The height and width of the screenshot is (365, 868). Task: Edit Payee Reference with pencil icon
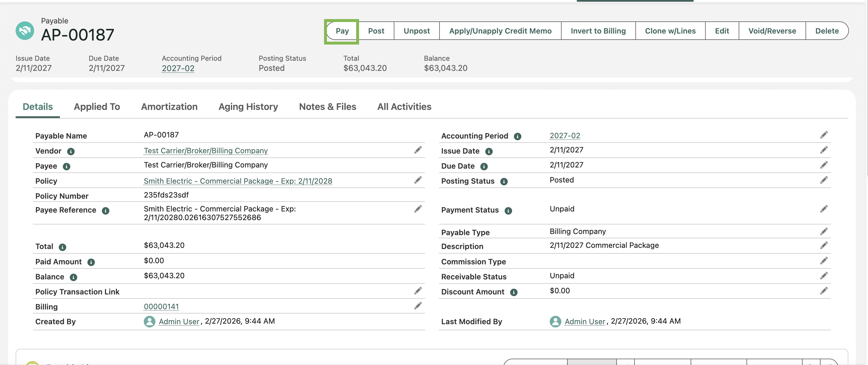click(x=418, y=209)
